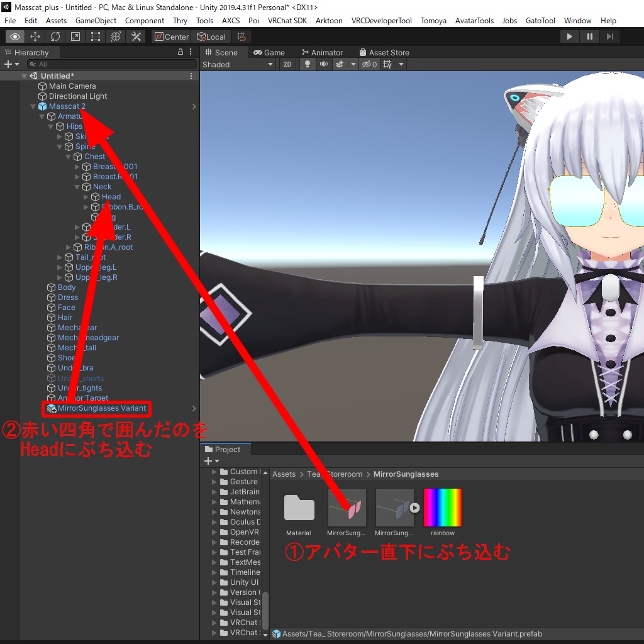Select the Rect Transform tool

(96, 36)
